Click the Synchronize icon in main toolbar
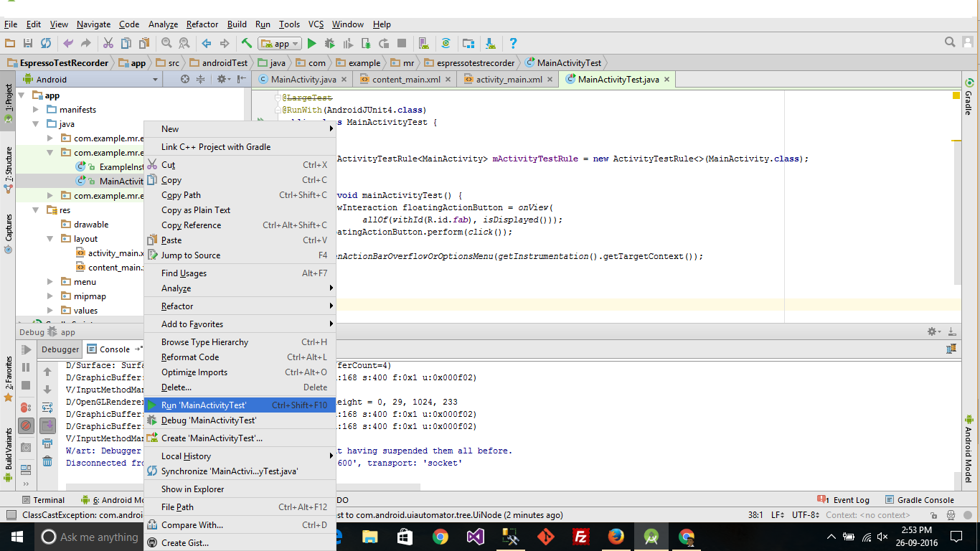Viewport: 980px width, 551px height. (45, 44)
